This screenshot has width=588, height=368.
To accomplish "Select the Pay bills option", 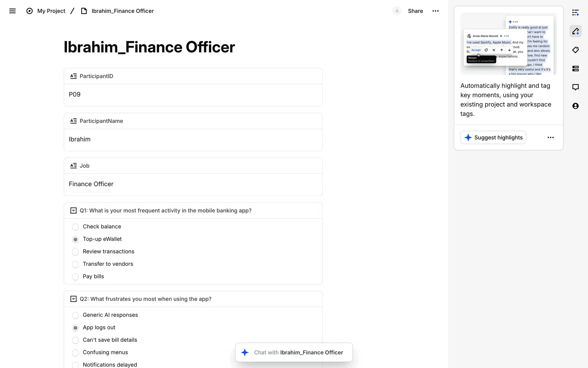I will click(75, 277).
